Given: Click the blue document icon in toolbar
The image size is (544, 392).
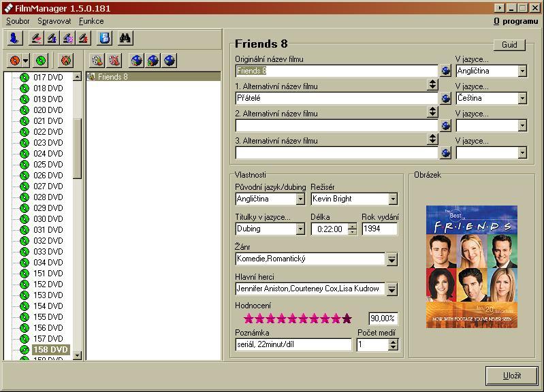Looking at the screenshot, I should [105, 38].
